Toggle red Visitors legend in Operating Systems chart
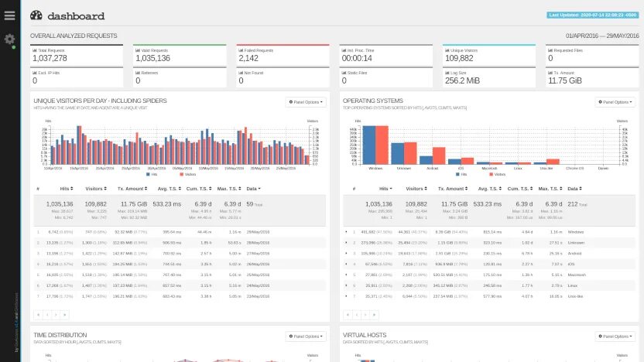 point(498,175)
